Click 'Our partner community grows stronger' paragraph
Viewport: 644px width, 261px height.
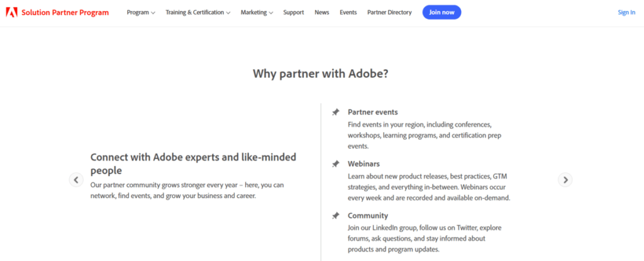pos(187,191)
